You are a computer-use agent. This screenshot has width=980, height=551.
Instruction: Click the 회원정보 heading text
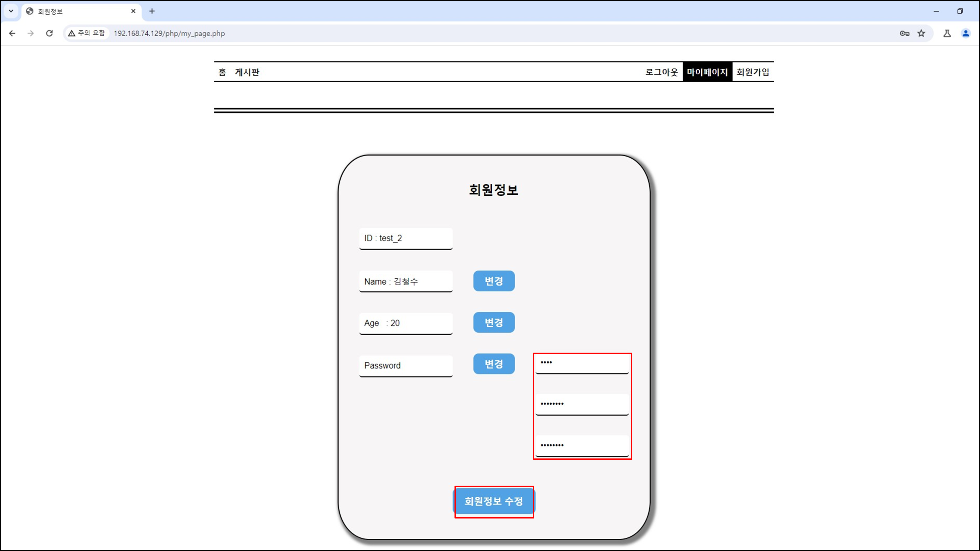point(493,190)
